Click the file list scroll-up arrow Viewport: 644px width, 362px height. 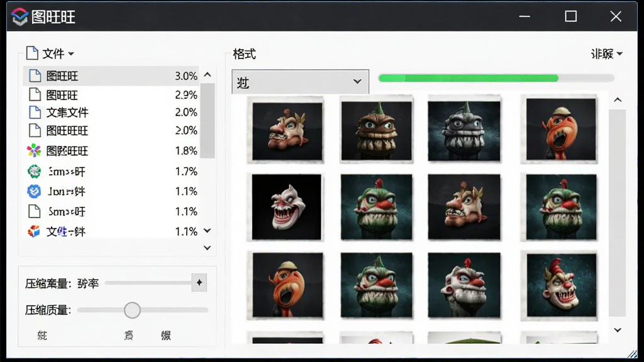208,75
